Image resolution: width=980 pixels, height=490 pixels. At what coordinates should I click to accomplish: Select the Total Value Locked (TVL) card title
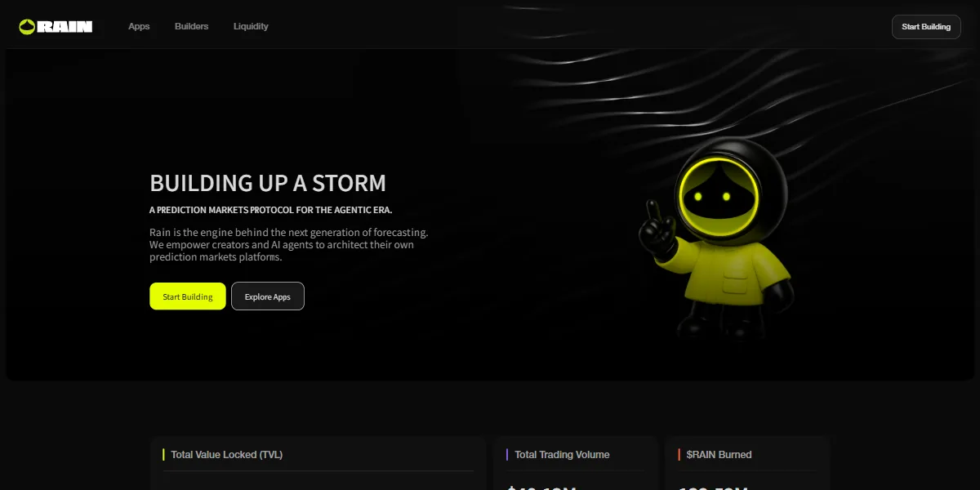pyautogui.click(x=227, y=455)
